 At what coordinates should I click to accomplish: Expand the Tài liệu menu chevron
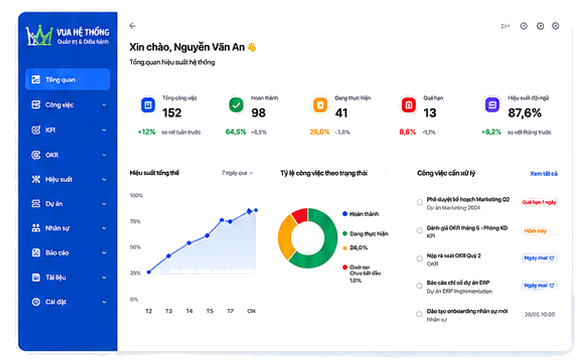104,277
